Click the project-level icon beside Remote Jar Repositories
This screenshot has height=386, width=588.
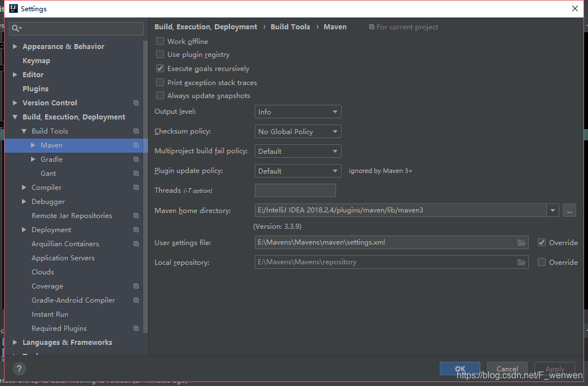point(136,215)
